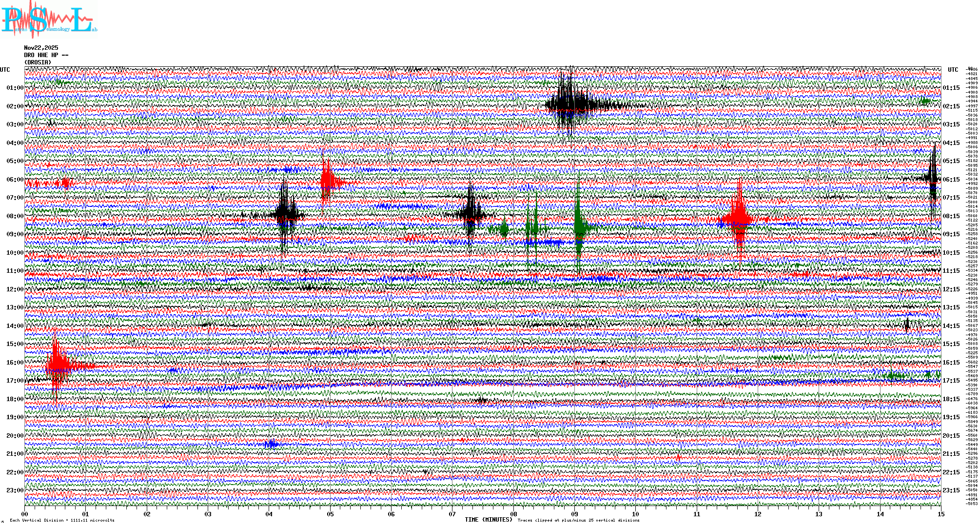Click the Nov22,2025 date label
The image size is (980, 527).
coord(41,48)
